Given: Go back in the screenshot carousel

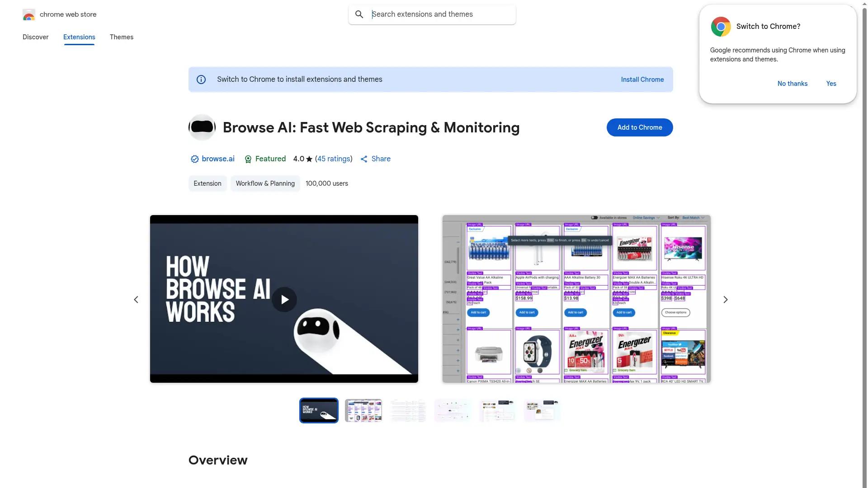Looking at the screenshot, I should [136, 299].
